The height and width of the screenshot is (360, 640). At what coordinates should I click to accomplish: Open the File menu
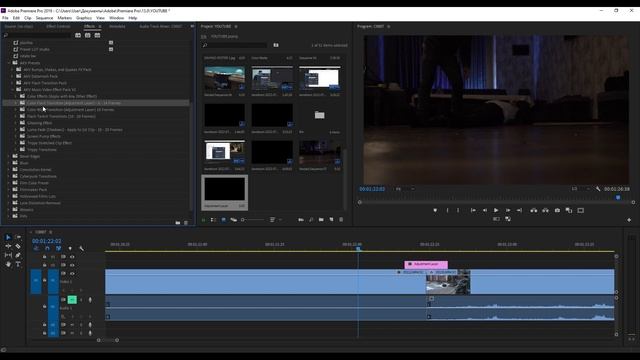click(5, 18)
